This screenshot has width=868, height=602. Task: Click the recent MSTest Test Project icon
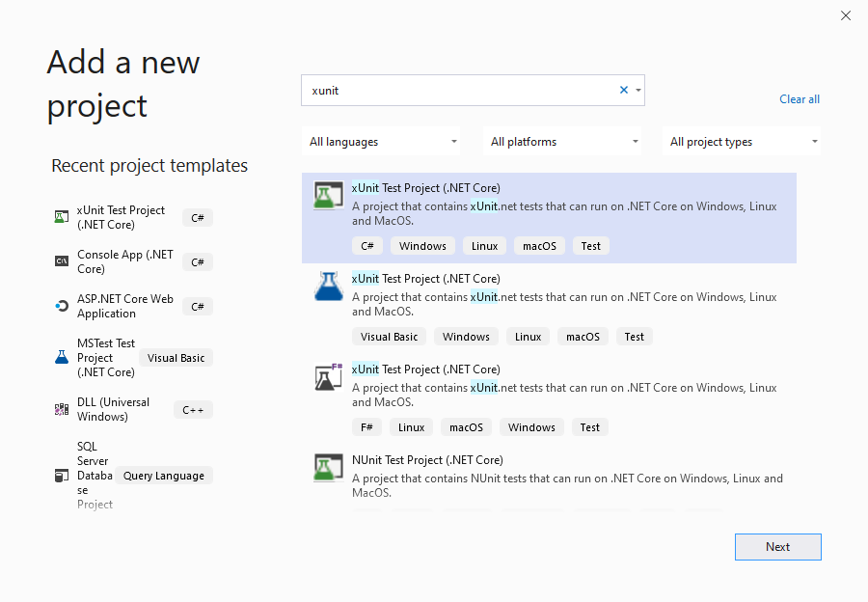62,357
